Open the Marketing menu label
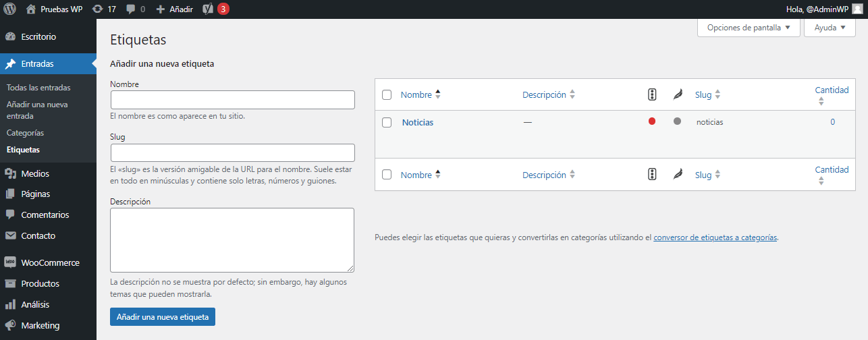 pyautogui.click(x=40, y=325)
